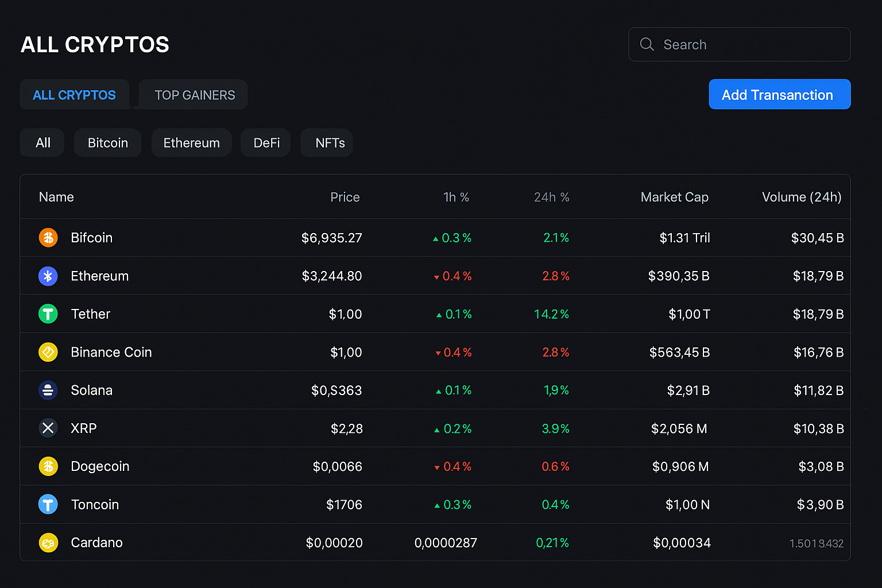
Task: Open the Dogecoin row name
Action: pos(100,466)
